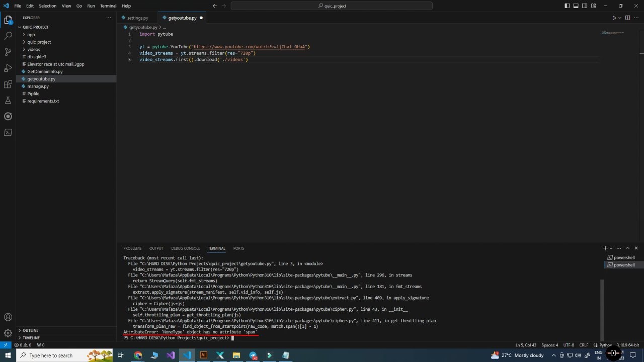The image size is (644, 362).
Task: Go forward with the navigation arrow
Action: click(223, 6)
